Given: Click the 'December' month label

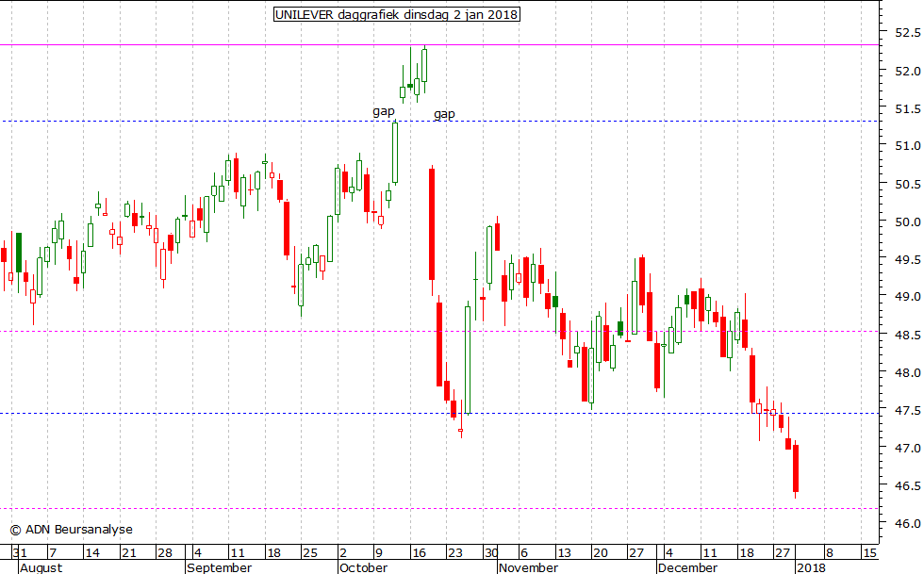Looking at the screenshot, I should click(x=687, y=567).
